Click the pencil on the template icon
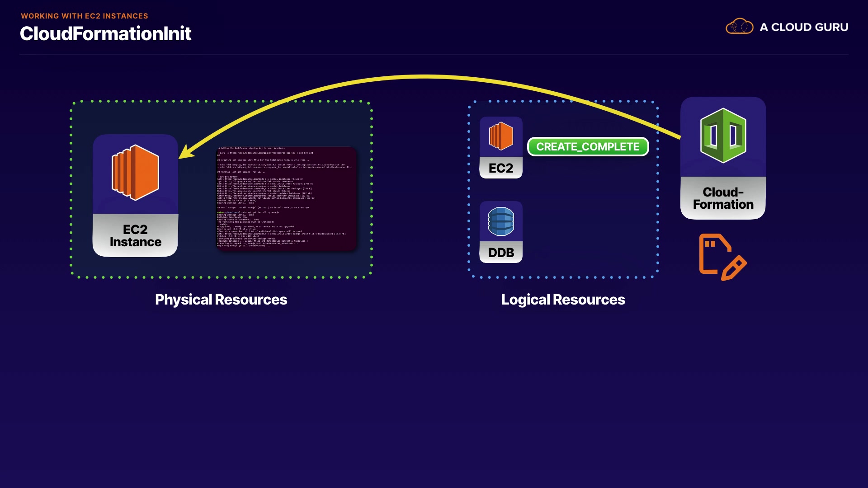868x488 pixels. [x=734, y=268]
